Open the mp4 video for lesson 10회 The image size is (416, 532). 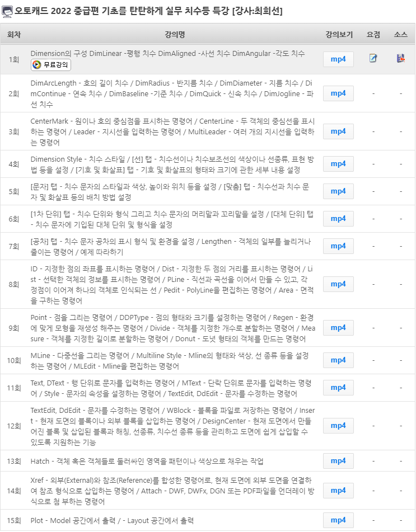[338, 360]
